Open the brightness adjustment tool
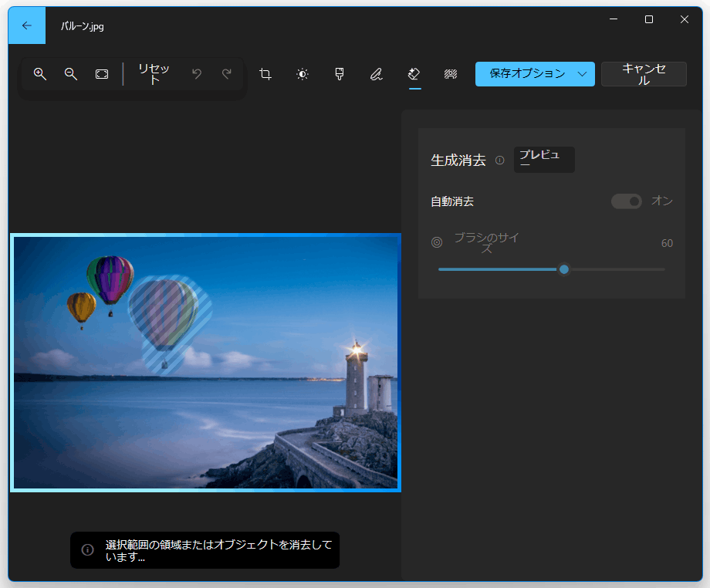 click(x=303, y=74)
